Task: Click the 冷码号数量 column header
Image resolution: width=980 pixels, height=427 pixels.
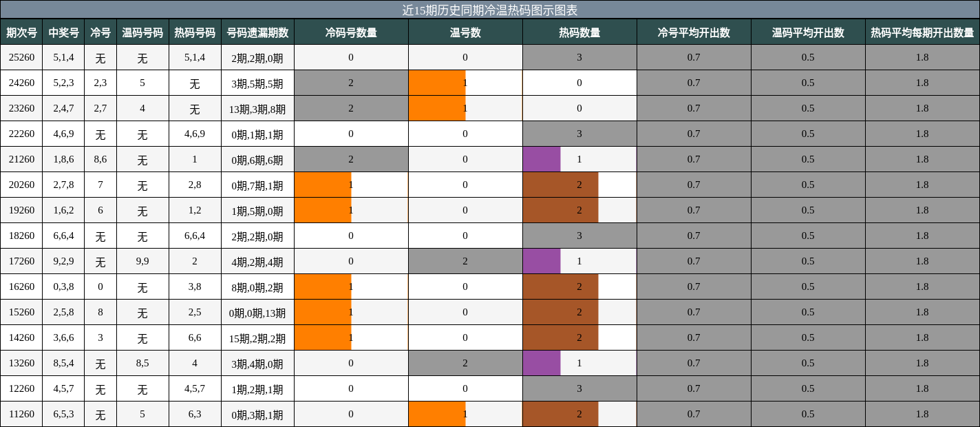Action: point(351,32)
